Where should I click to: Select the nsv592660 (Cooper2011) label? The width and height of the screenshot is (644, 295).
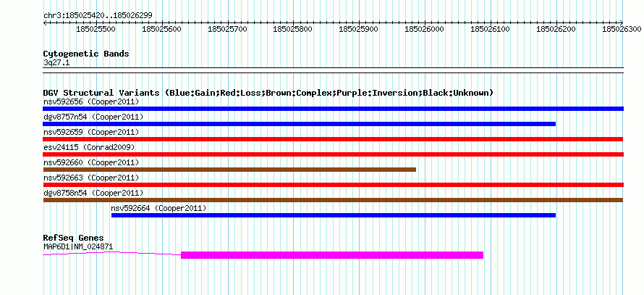click(x=91, y=162)
